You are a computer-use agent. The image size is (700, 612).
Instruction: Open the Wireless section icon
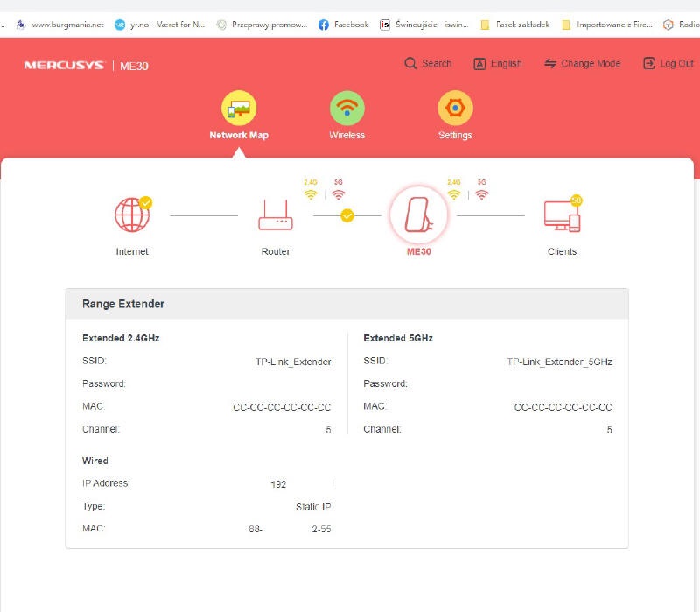coord(346,108)
